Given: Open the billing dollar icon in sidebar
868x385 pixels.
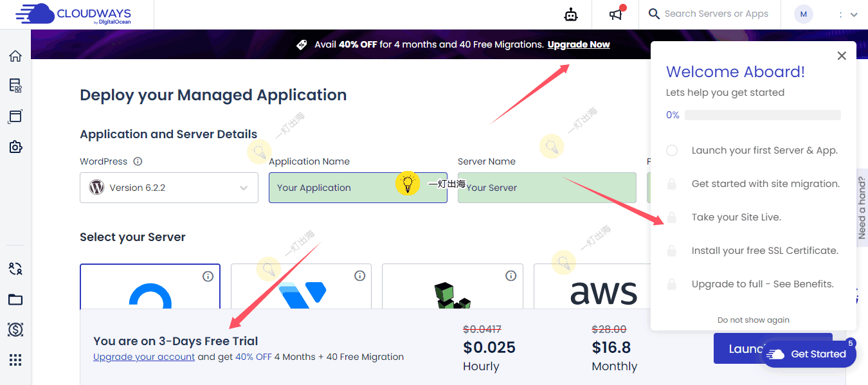Looking at the screenshot, I should pos(15,330).
